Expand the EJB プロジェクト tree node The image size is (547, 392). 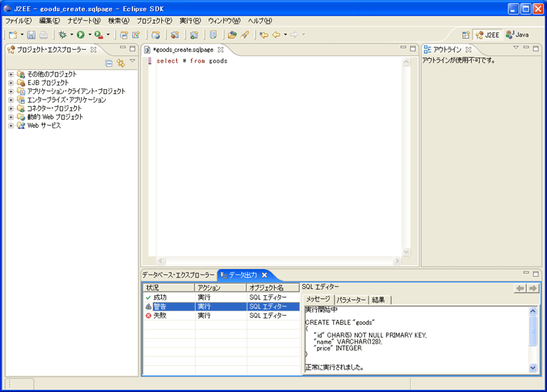tap(11, 83)
